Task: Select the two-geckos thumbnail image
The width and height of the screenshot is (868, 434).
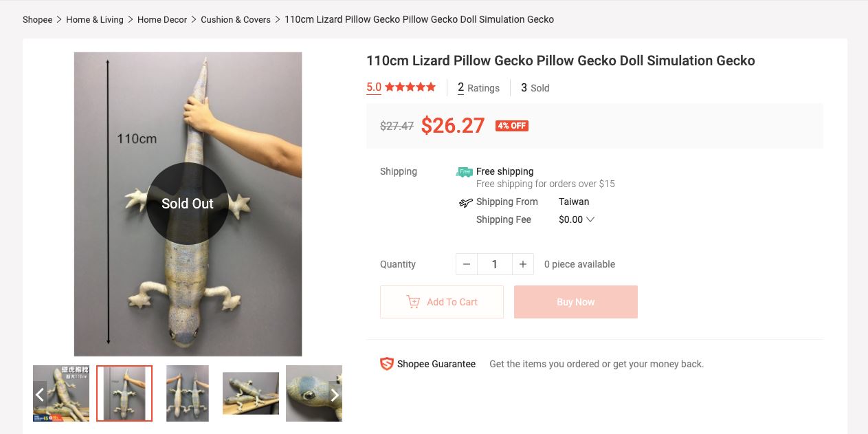Action: point(188,393)
